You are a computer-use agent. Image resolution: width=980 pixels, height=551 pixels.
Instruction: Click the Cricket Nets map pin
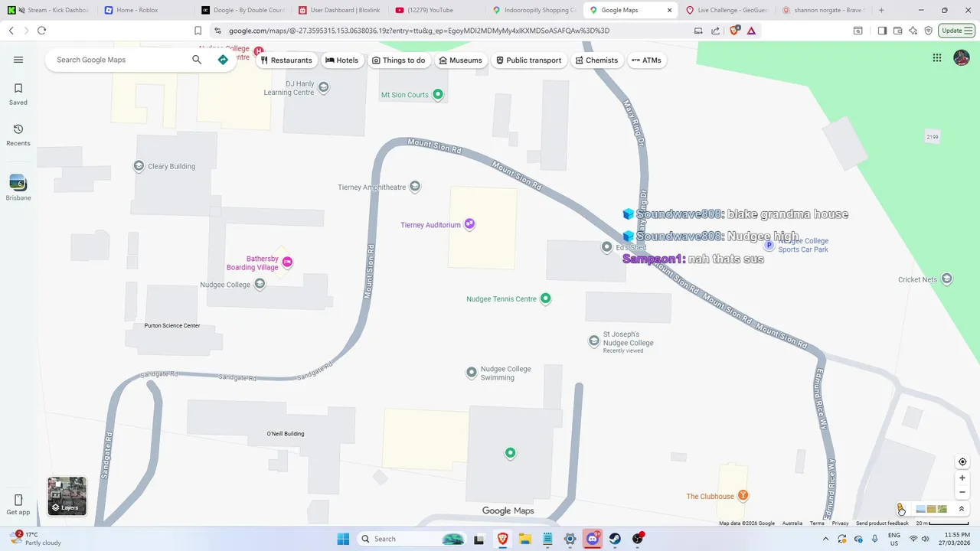pos(947,279)
